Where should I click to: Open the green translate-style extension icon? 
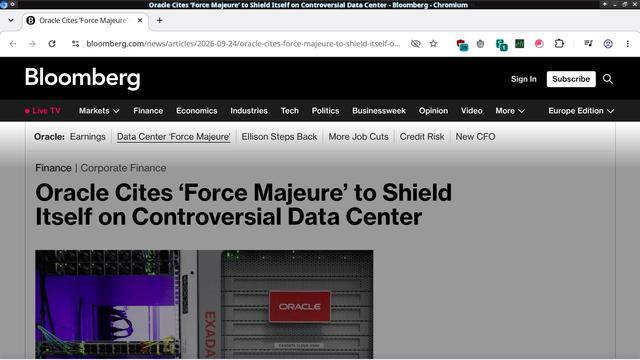pos(501,44)
